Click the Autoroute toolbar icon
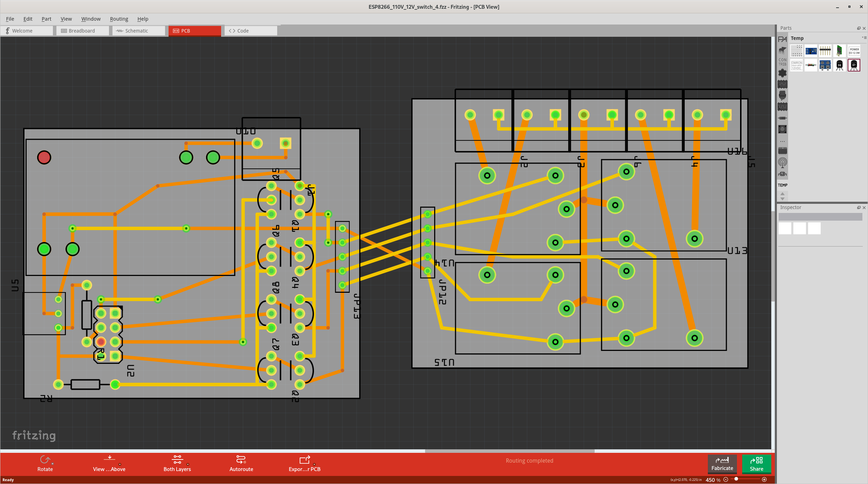The width and height of the screenshot is (868, 484). (241, 459)
